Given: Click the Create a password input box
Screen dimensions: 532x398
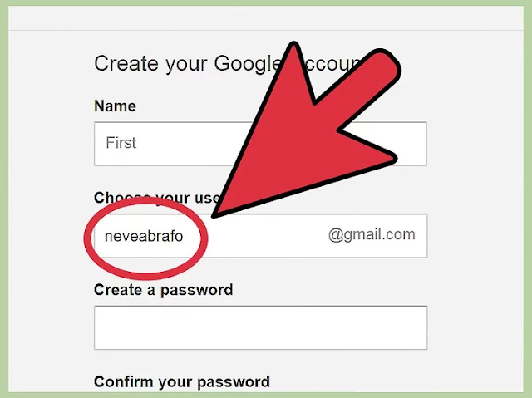Looking at the screenshot, I should click(260, 327).
